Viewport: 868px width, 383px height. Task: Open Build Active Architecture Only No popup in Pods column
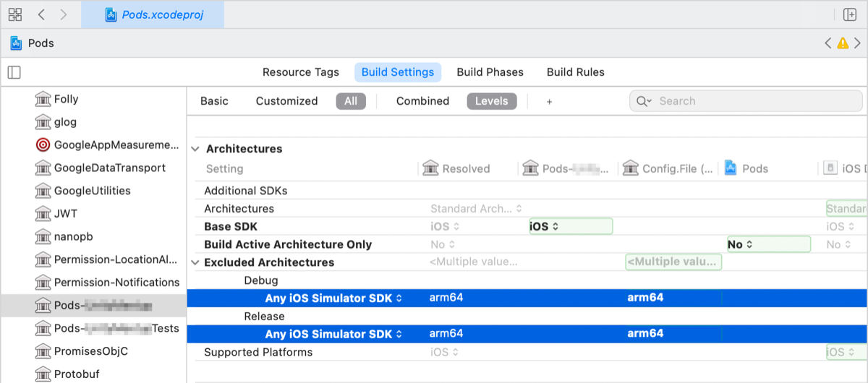click(x=768, y=244)
